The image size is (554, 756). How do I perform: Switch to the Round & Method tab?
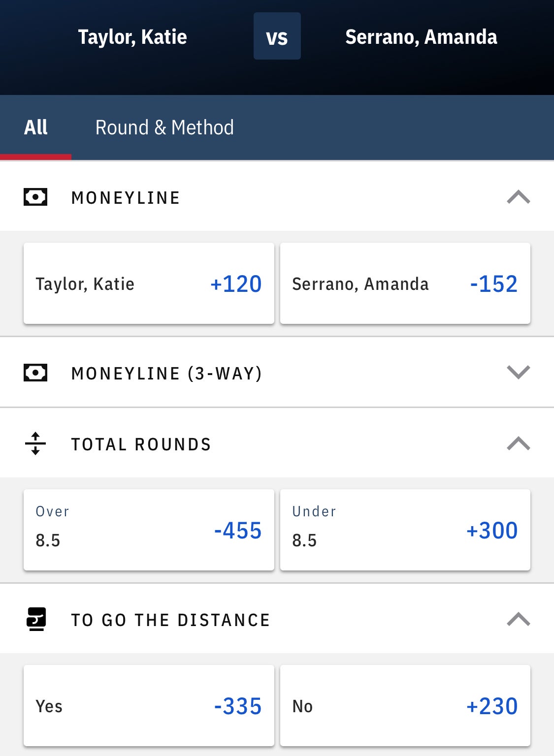(164, 127)
